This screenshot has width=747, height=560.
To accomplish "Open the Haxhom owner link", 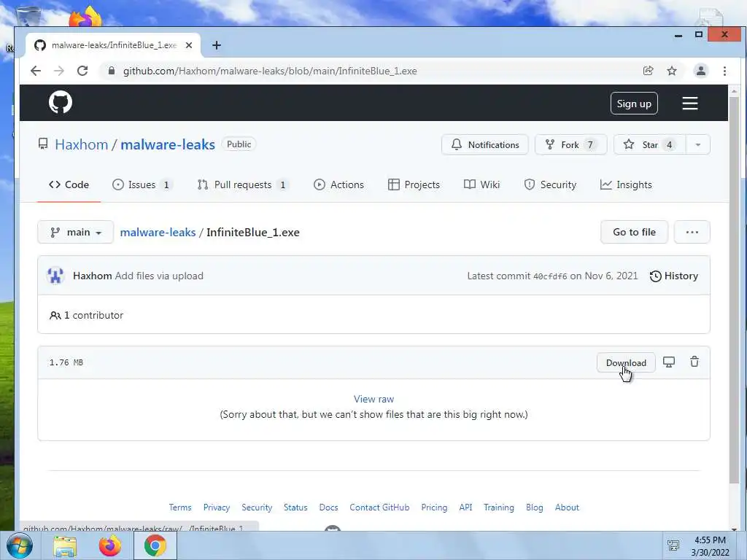I will tap(82, 144).
